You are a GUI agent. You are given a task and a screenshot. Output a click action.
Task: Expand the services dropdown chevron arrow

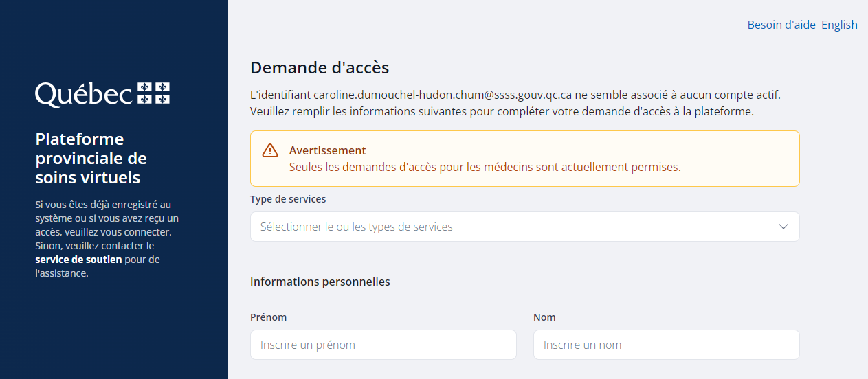(783, 227)
